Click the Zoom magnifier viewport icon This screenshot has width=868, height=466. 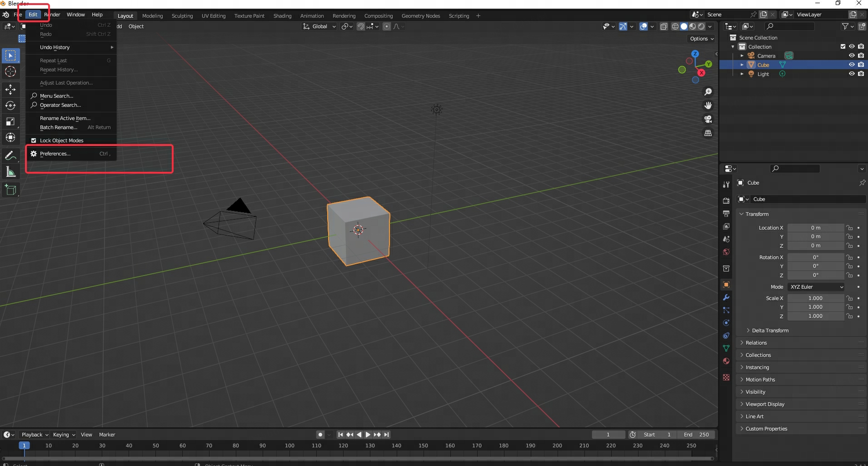708,92
